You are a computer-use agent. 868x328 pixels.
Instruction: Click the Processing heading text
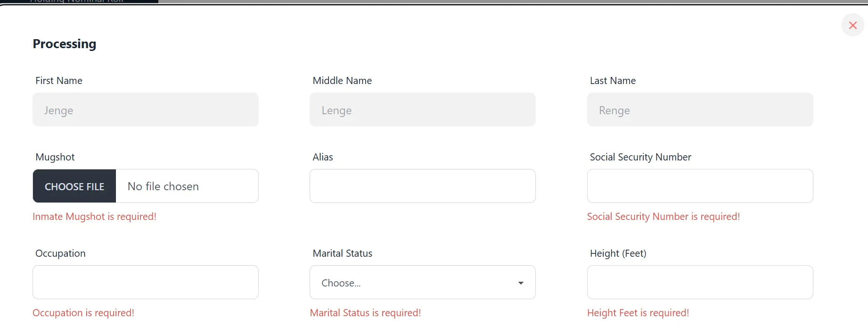tap(65, 44)
